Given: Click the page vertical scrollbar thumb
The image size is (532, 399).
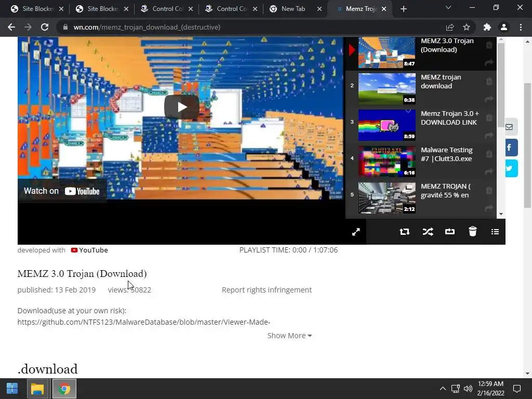Looking at the screenshot, I should point(527,145).
